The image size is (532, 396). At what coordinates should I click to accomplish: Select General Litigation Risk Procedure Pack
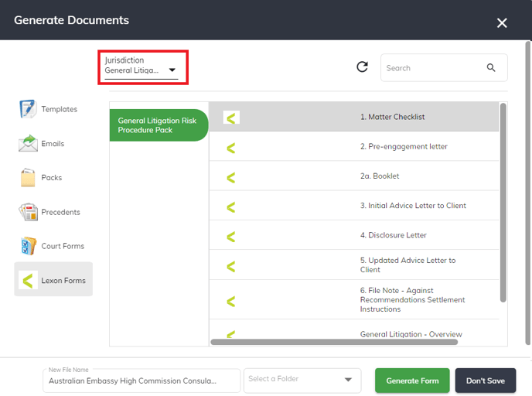click(159, 125)
